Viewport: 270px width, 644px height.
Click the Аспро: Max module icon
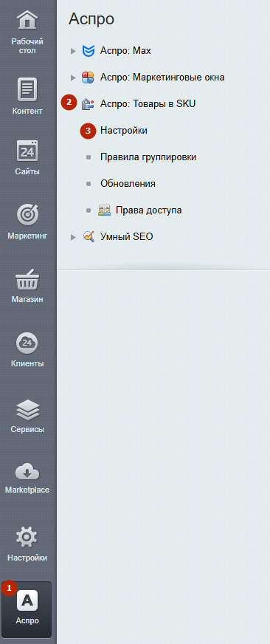88,51
